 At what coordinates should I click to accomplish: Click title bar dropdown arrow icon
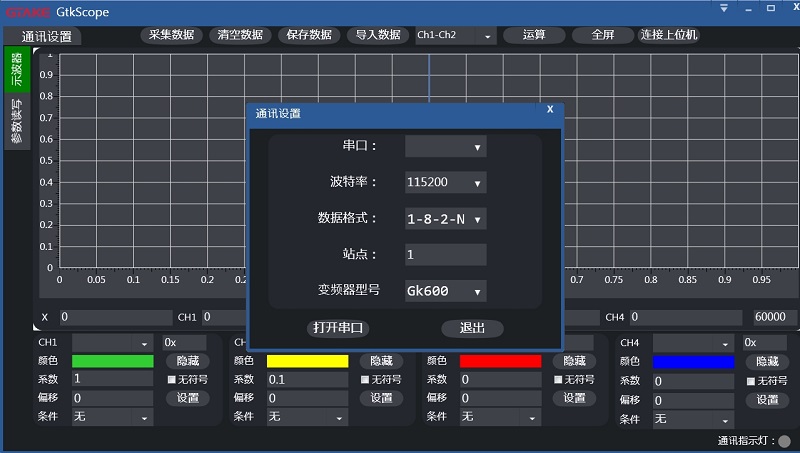point(723,8)
